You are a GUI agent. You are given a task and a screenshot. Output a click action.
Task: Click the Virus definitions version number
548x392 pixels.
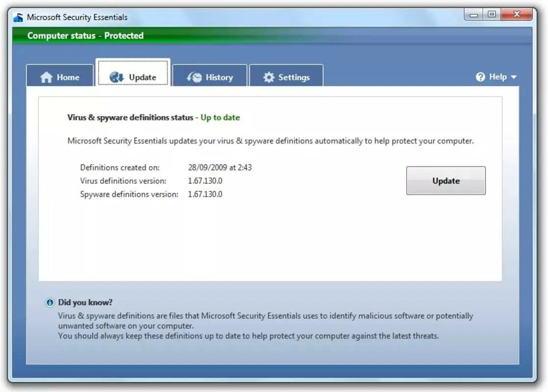(204, 180)
